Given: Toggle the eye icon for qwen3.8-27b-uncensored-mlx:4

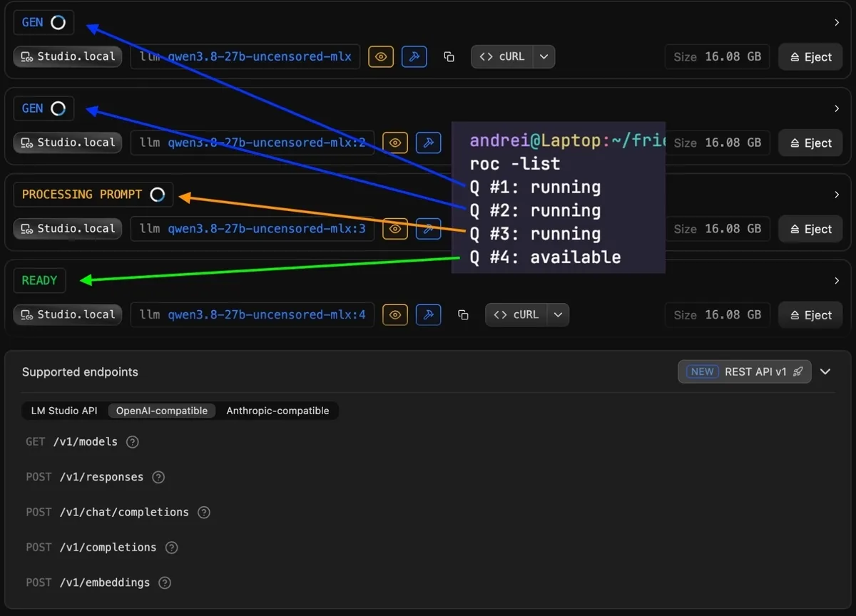Looking at the screenshot, I should pyautogui.click(x=395, y=314).
